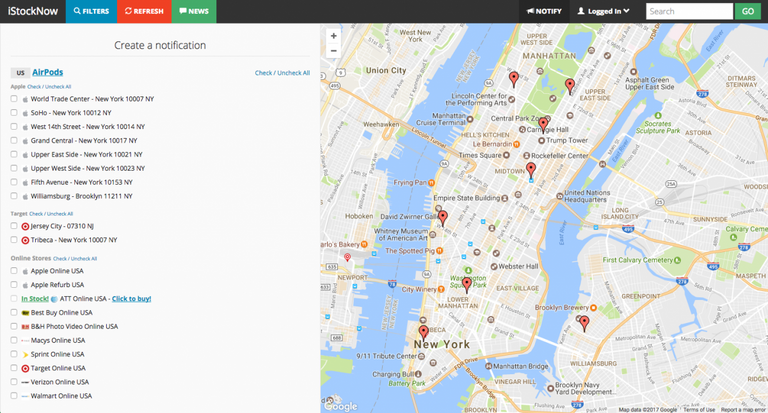The image size is (768, 413).
Task: Tick the Walmart Online USA checkbox
Action: coord(14,396)
